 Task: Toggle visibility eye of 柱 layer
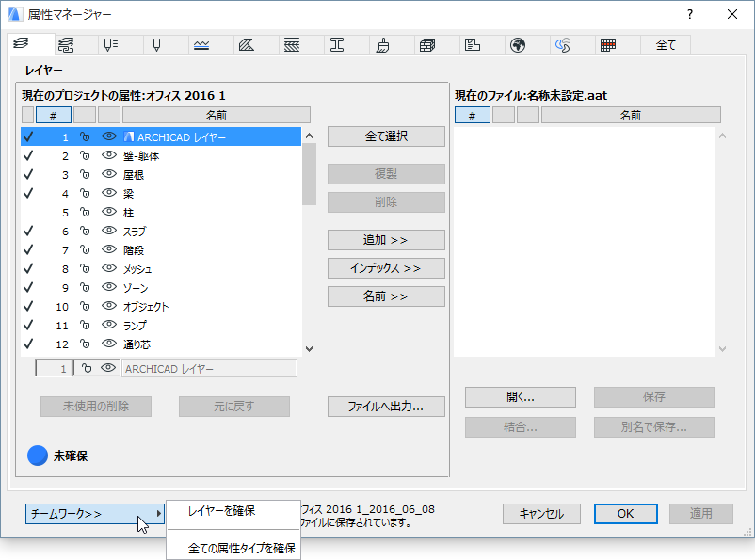click(109, 212)
